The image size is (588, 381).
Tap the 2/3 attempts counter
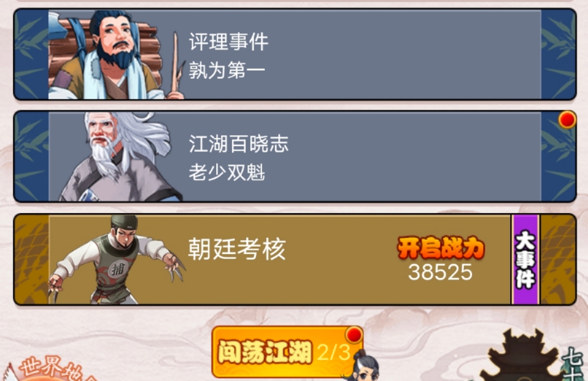333,353
